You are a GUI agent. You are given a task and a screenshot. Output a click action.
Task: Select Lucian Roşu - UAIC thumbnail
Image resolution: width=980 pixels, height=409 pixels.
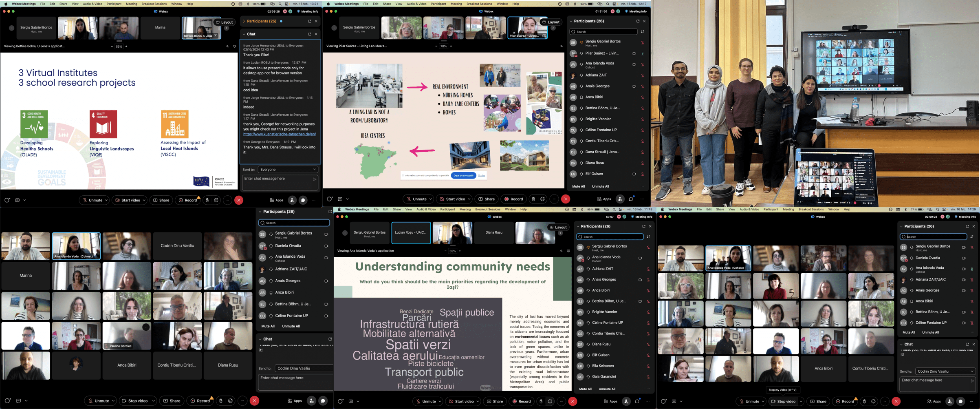point(411,233)
